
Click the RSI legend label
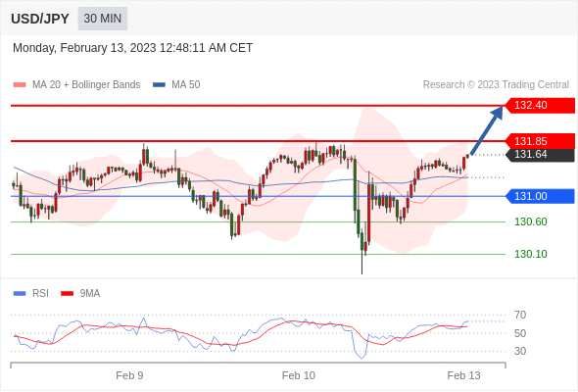40,294
